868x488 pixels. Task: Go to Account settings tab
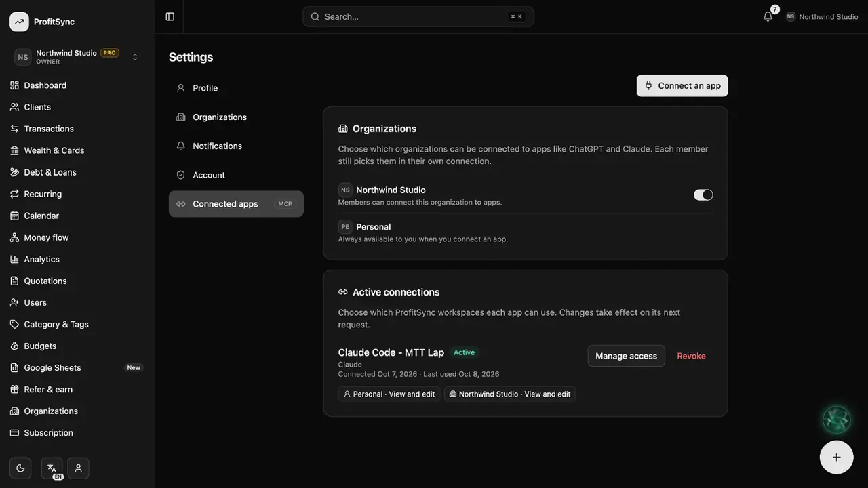(x=236, y=175)
